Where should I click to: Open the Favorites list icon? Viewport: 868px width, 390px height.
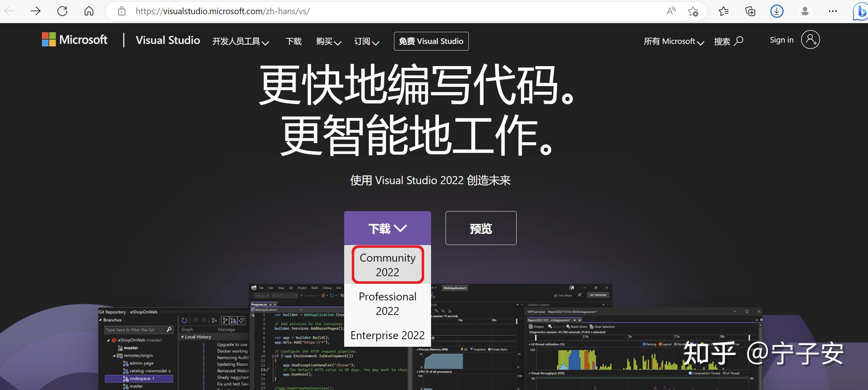coord(723,11)
